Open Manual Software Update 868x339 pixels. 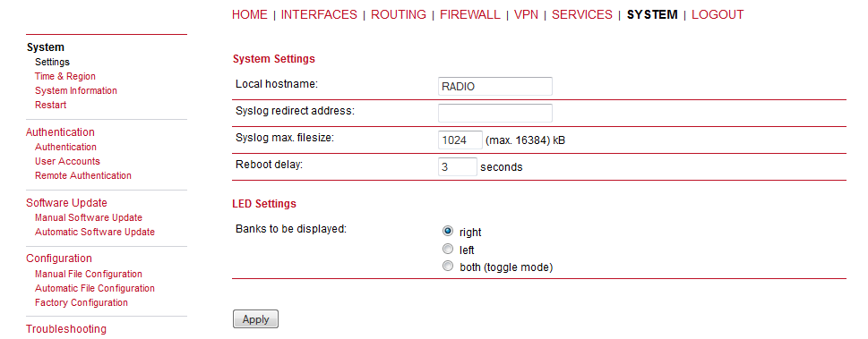88,218
